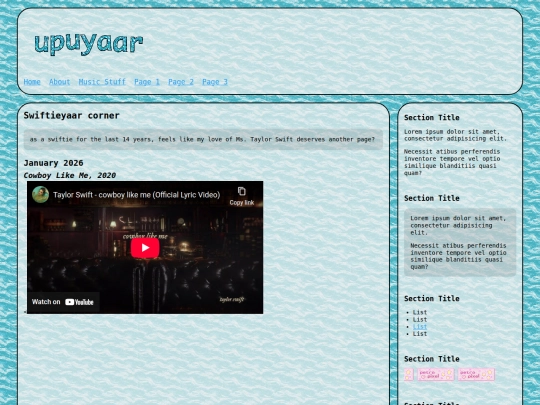Open the Page 2 link

tap(181, 82)
